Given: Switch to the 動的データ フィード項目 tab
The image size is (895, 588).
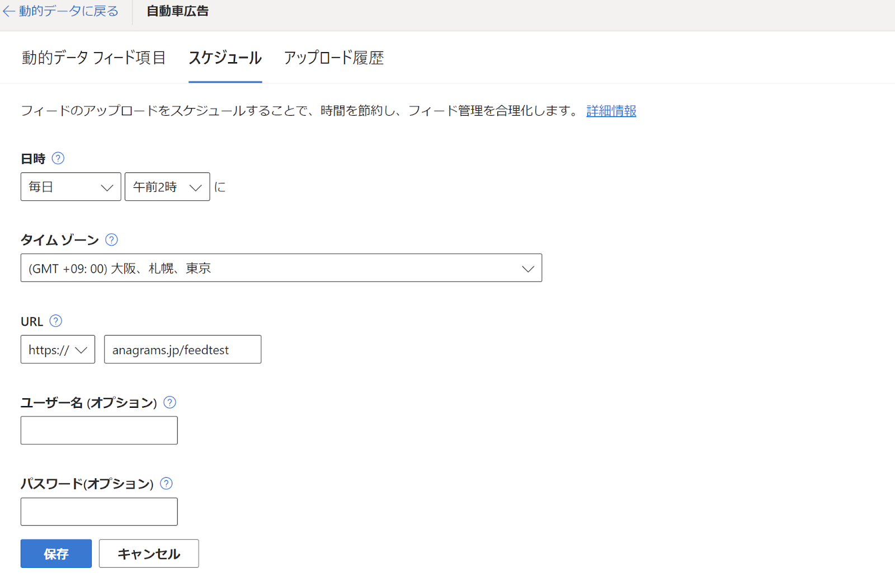Looking at the screenshot, I should [x=93, y=58].
